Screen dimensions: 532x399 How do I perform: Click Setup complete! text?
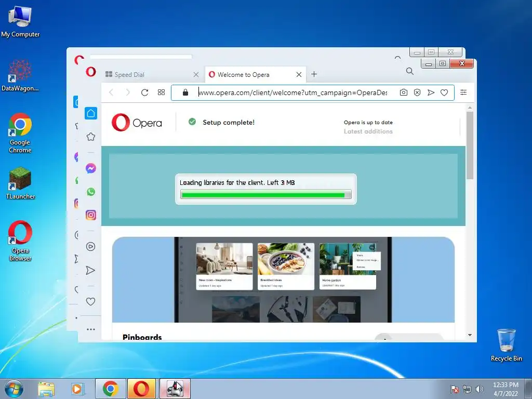[229, 122]
